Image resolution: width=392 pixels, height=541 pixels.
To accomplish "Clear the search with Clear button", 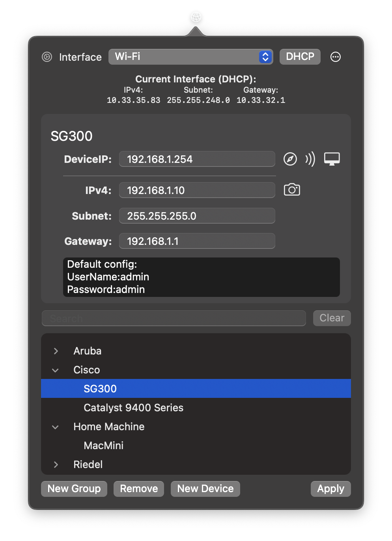I will [x=332, y=318].
